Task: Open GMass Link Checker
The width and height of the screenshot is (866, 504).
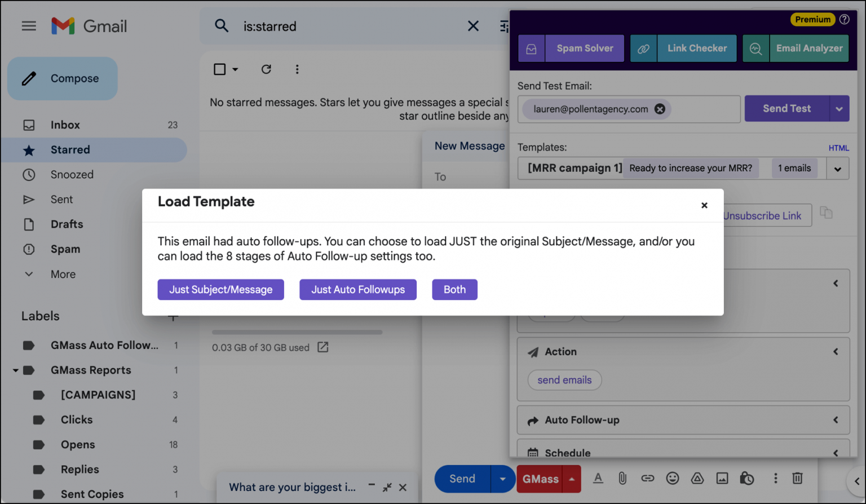Action: pyautogui.click(x=697, y=48)
